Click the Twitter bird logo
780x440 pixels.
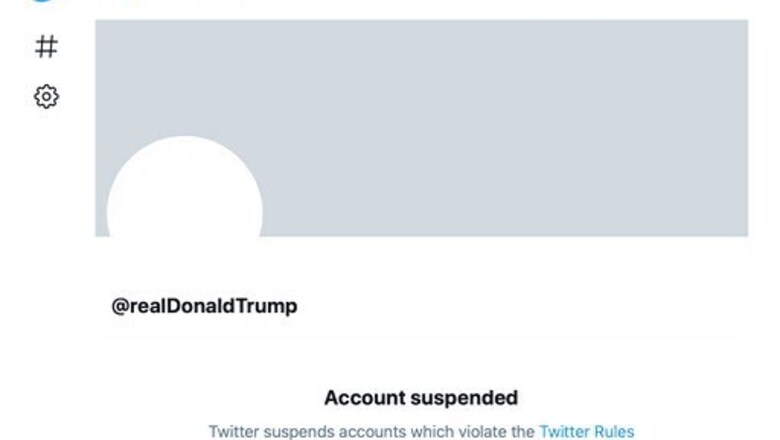[x=40, y=2]
